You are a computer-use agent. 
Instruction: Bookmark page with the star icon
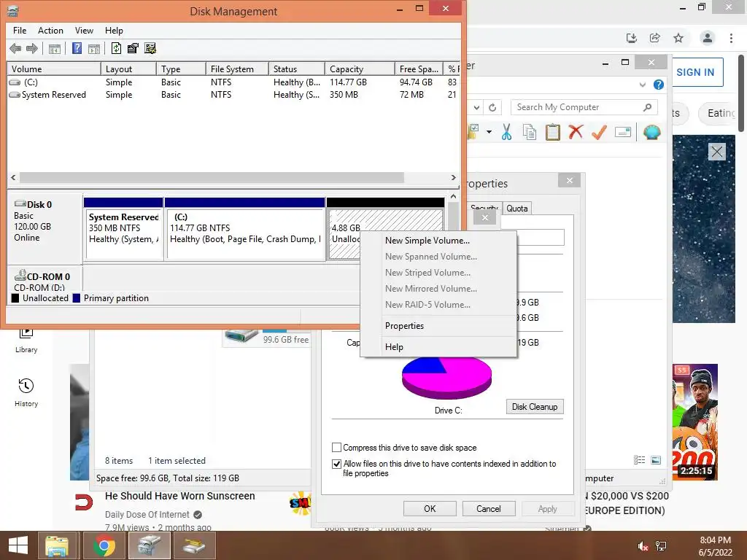pos(678,38)
